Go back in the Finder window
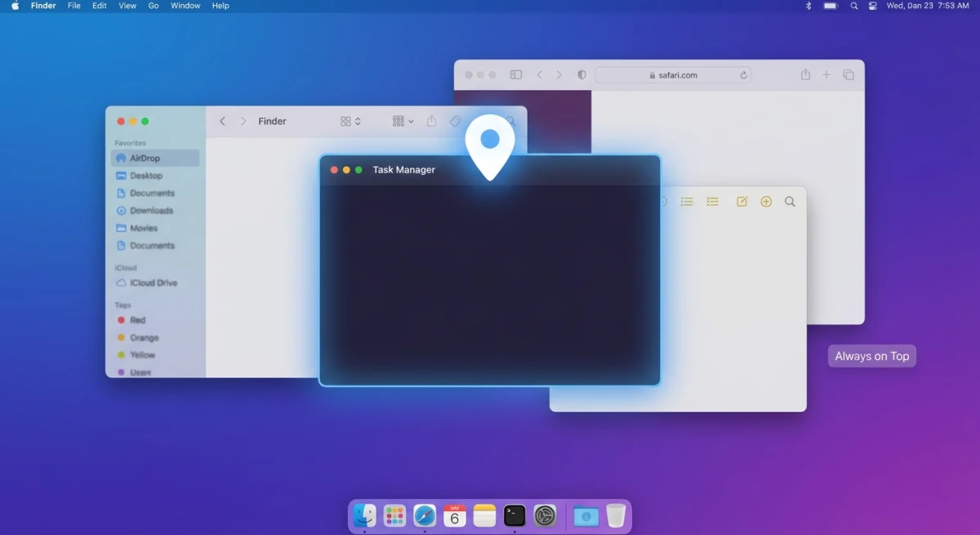The width and height of the screenshot is (980, 535). click(222, 121)
